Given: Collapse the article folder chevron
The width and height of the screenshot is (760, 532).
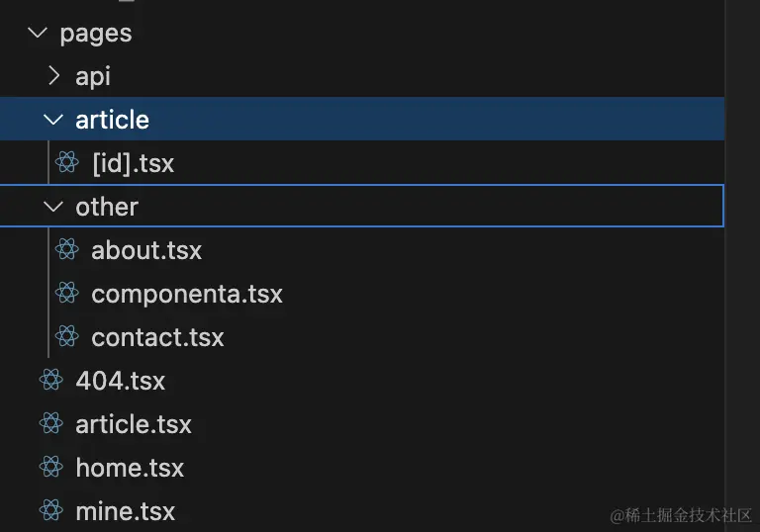Looking at the screenshot, I should (53, 120).
